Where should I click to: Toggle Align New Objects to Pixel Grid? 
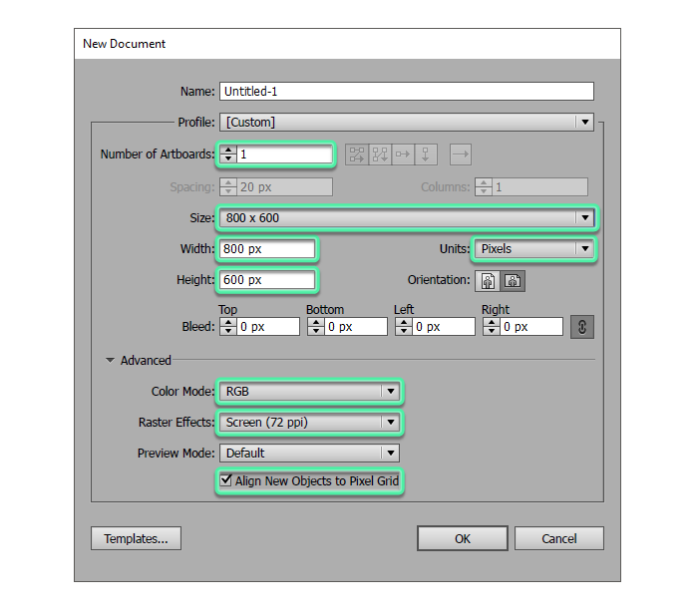(225, 481)
